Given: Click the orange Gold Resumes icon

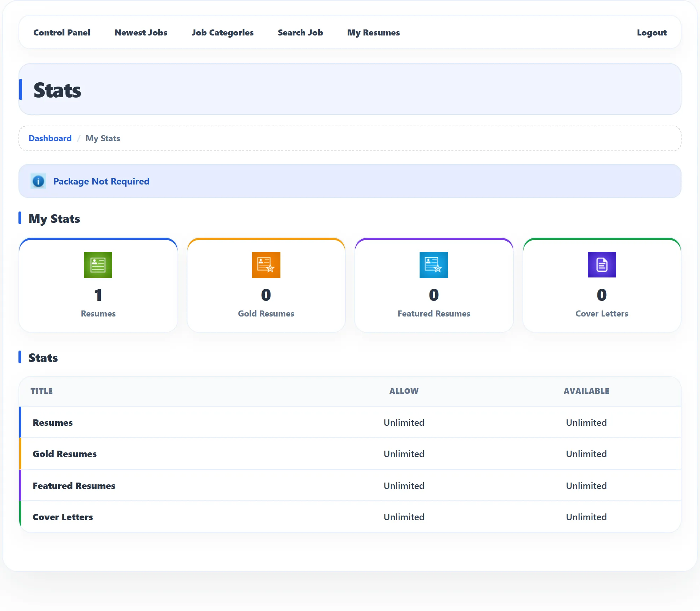Looking at the screenshot, I should click(x=266, y=265).
